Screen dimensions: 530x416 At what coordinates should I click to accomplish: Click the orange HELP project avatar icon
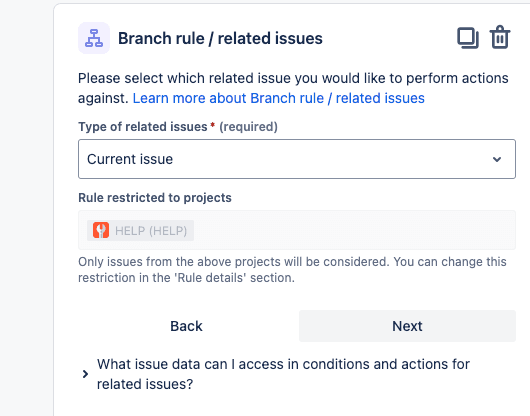coord(101,230)
